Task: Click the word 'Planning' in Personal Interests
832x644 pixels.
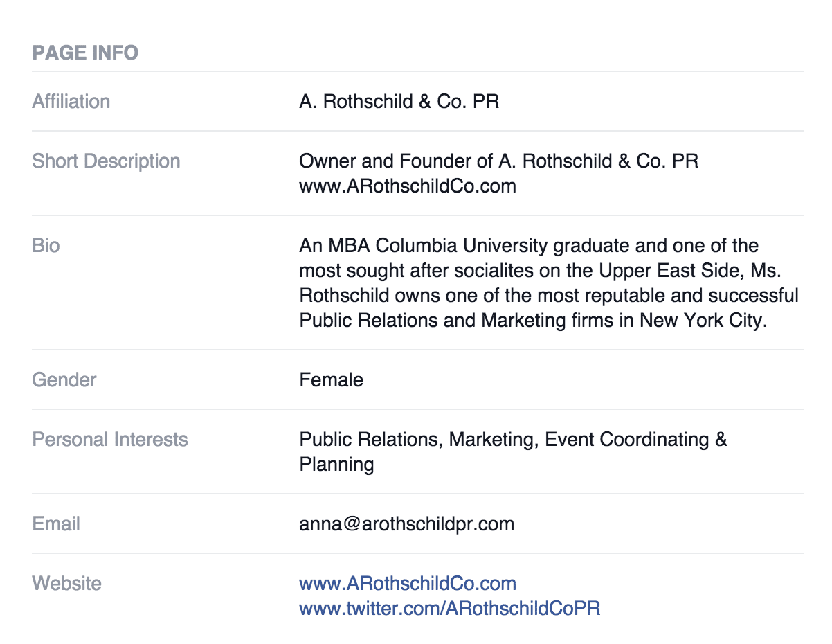Action: [x=336, y=465]
